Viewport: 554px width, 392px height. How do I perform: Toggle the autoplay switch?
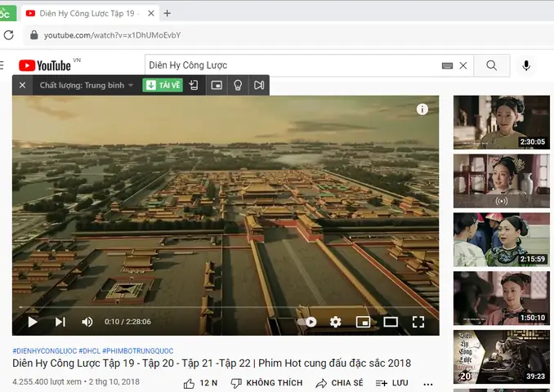pyautogui.click(x=306, y=322)
